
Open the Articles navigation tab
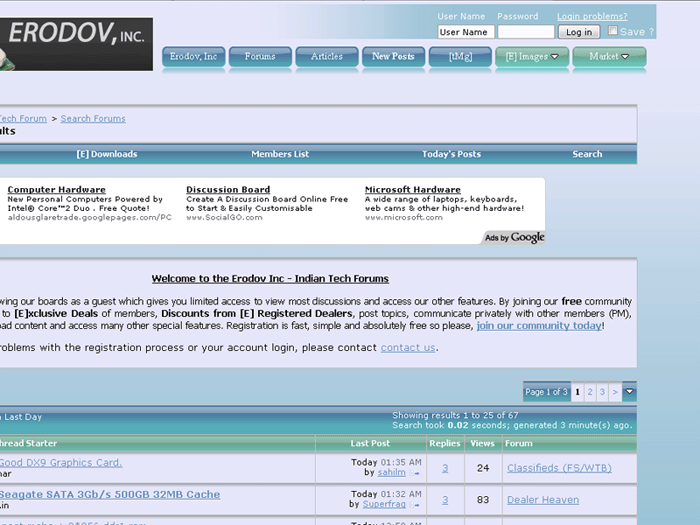point(326,57)
